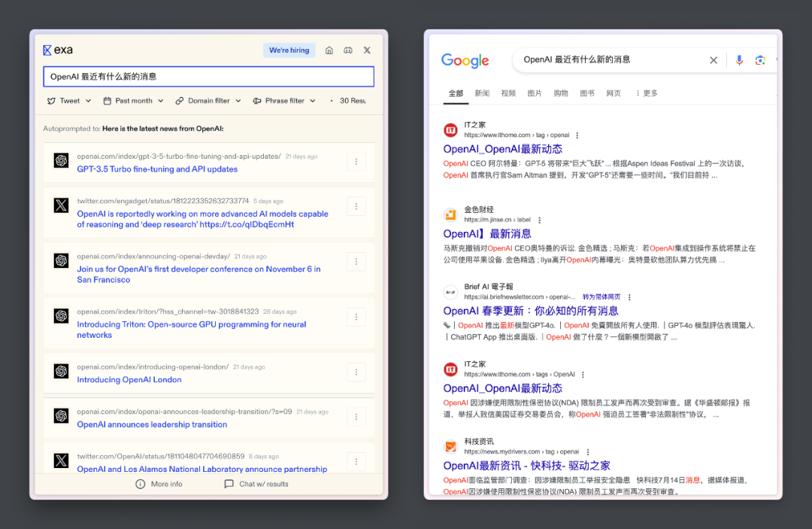Click the We're hiring button

coord(289,50)
